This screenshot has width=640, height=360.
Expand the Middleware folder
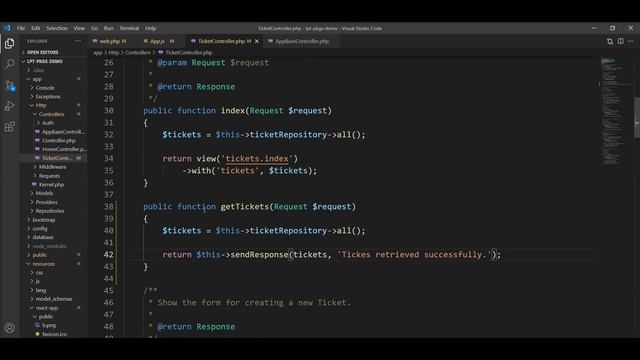52,167
